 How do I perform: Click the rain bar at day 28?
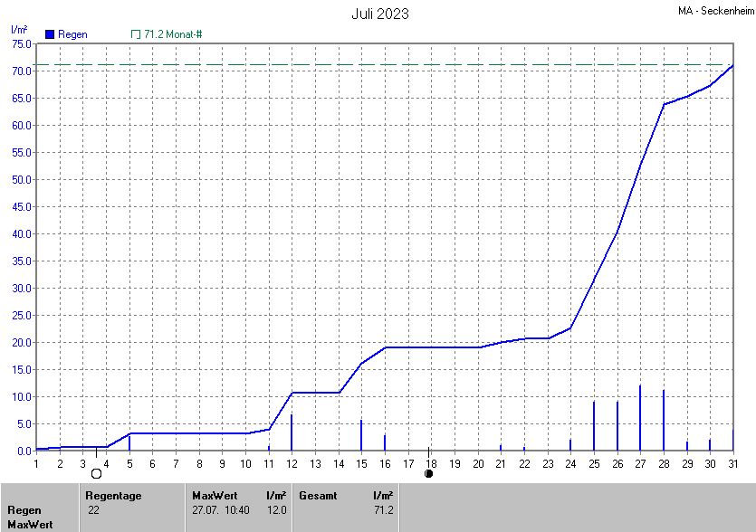(x=664, y=420)
